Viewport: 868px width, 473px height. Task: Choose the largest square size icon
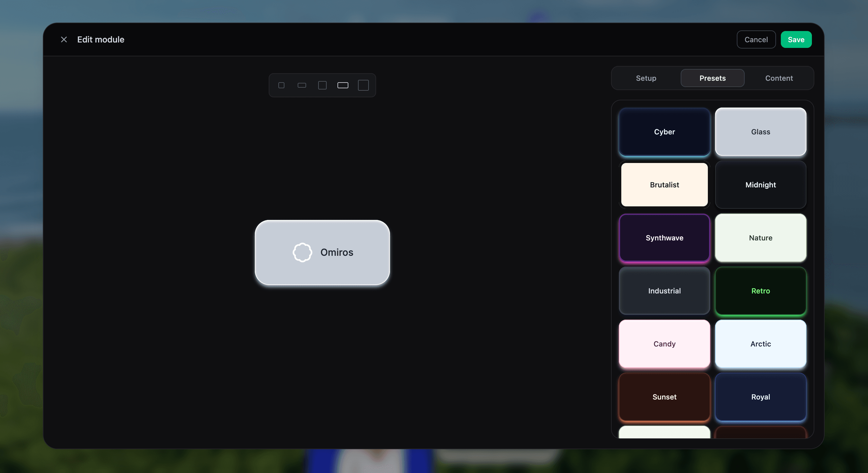(x=363, y=85)
